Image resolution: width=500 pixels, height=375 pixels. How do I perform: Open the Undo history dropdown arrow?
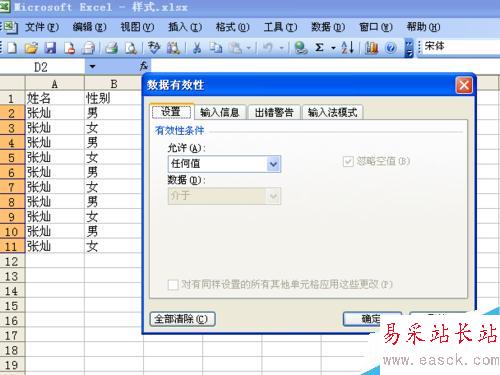[x=282, y=48]
